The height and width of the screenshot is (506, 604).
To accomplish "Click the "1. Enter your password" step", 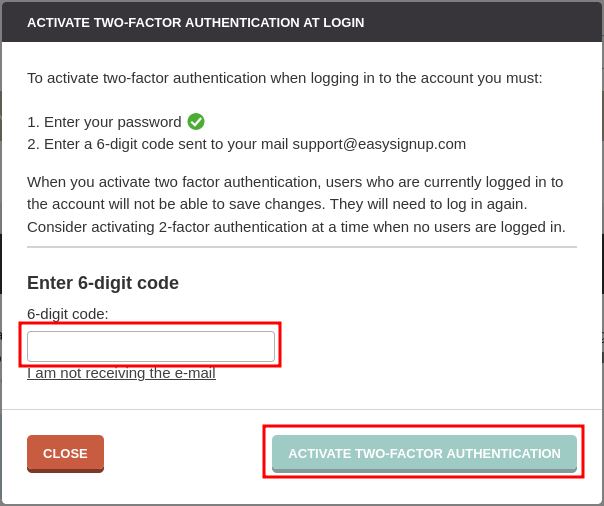I will click(x=104, y=122).
